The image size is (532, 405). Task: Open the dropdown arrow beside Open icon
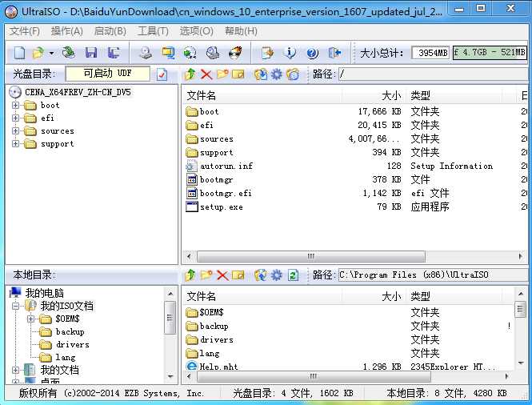pyautogui.click(x=51, y=53)
